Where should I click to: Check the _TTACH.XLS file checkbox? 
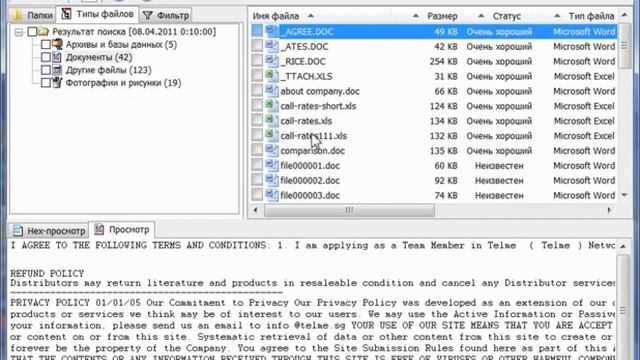tap(257, 76)
